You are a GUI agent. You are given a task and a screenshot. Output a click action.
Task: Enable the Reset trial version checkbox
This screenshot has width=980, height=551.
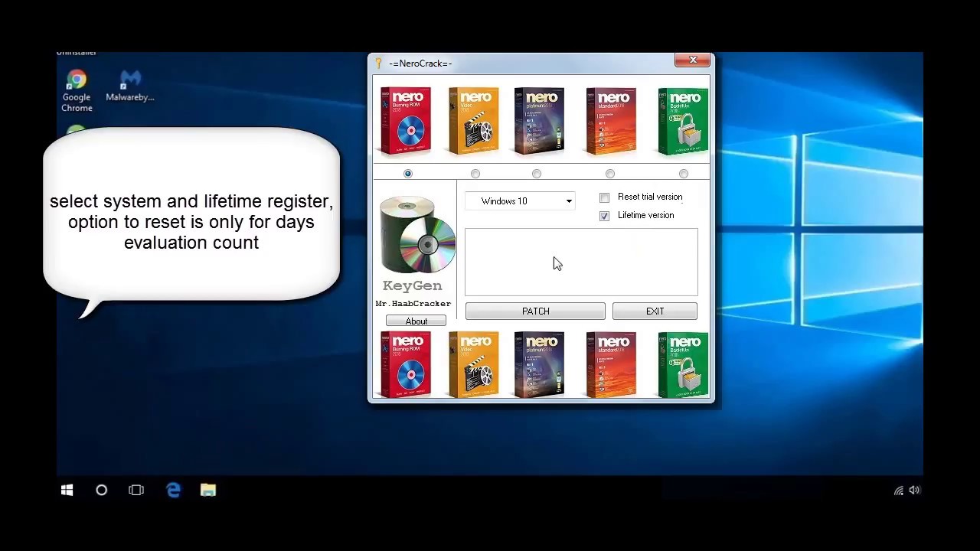pyautogui.click(x=605, y=197)
